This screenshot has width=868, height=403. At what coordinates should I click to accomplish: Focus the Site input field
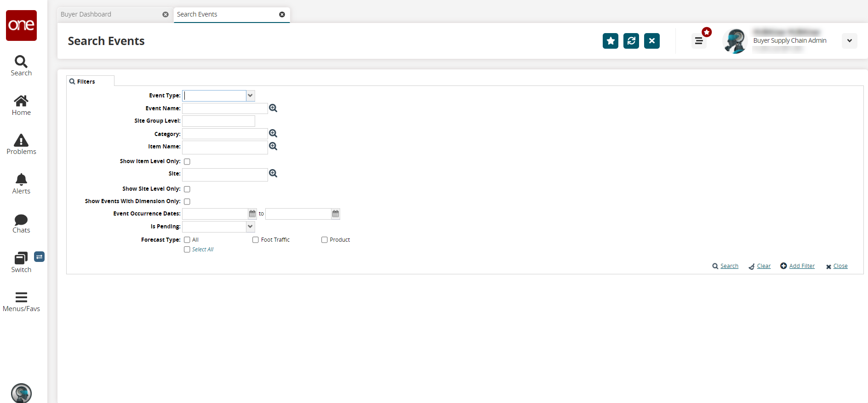(x=225, y=175)
